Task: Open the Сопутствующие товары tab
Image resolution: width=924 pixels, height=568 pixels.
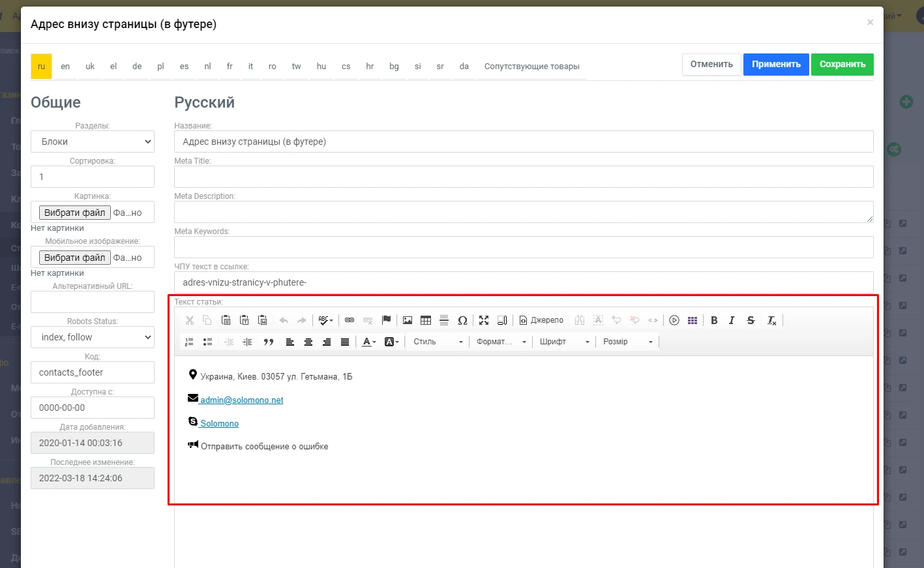Action: click(x=531, y=67)
